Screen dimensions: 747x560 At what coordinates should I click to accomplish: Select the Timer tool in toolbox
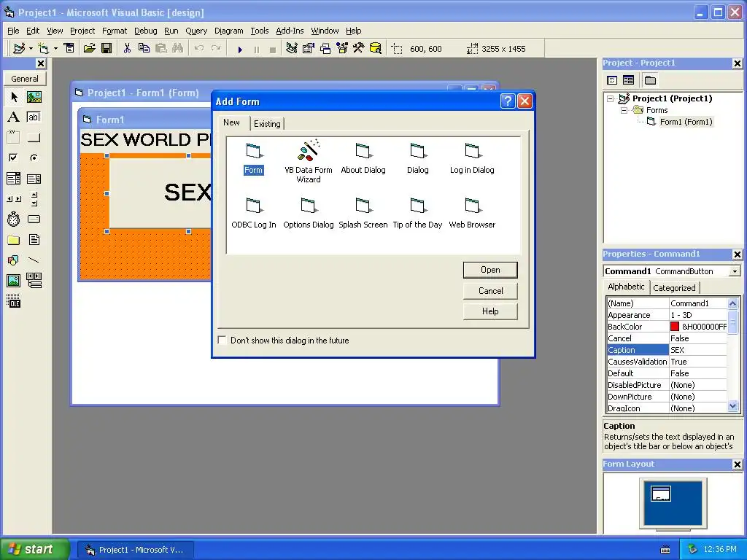point(14,219)
